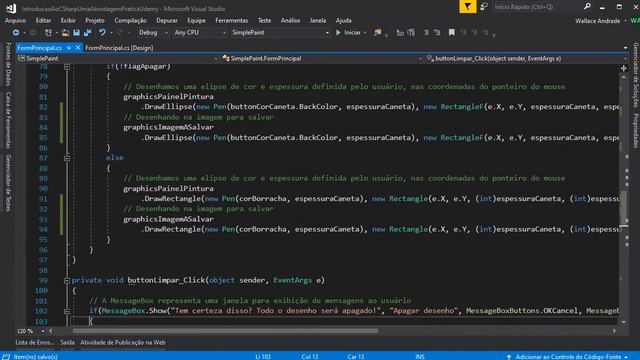Click the notifications flag icon
This screenshot has width=640, height=360.
[x=468, y=7]
